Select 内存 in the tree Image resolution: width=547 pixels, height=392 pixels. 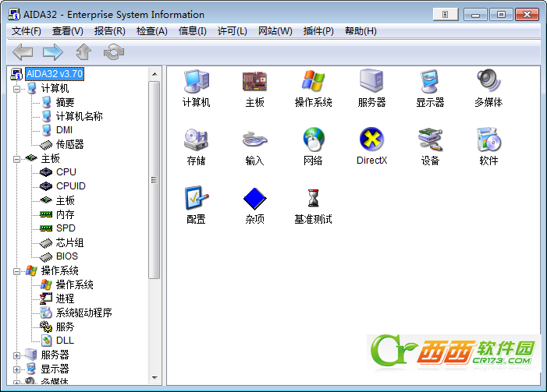[66, 214]
